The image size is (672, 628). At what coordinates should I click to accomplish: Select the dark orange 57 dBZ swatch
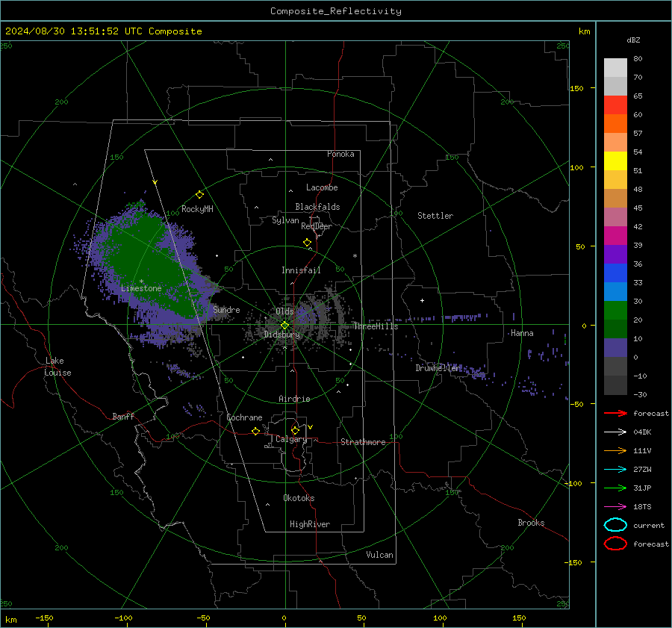coord(615,123)
